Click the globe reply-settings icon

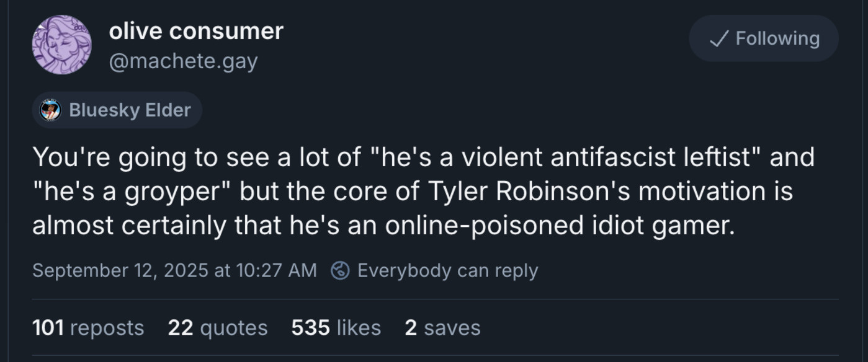(x=340, y=270)
